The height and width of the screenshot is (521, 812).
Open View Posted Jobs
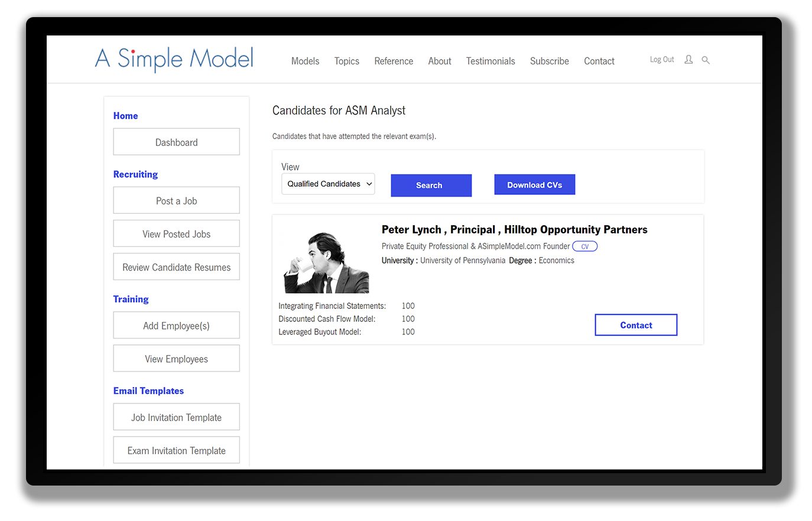[x=176, y=234]
